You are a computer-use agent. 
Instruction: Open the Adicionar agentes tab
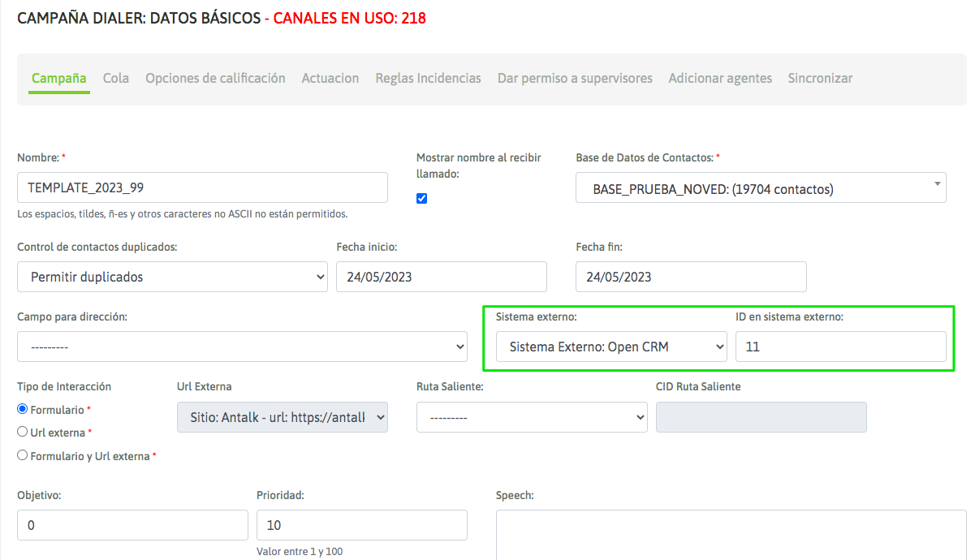(x=720, y=79)
